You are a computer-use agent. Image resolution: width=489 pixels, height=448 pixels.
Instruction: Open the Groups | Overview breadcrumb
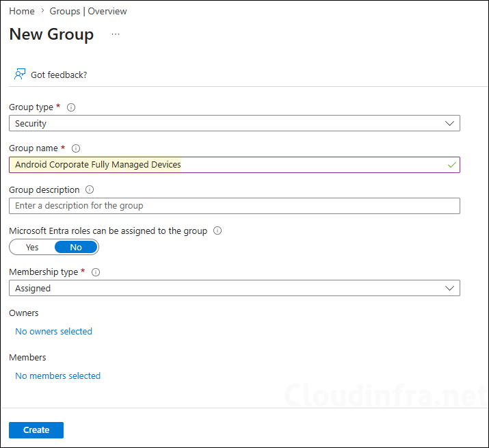pyautogui.click(x=88, y=11)
